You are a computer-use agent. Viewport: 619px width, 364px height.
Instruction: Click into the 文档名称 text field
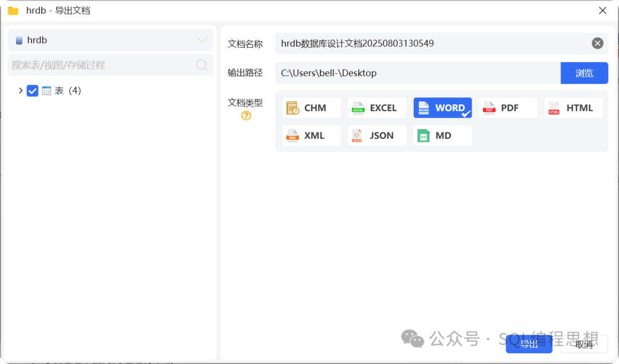[x=430, y=43]
